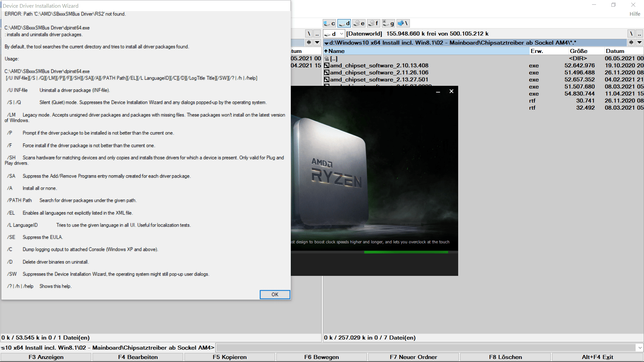
Task: Open network neighborhood drive button
Action: coord(403,23)
